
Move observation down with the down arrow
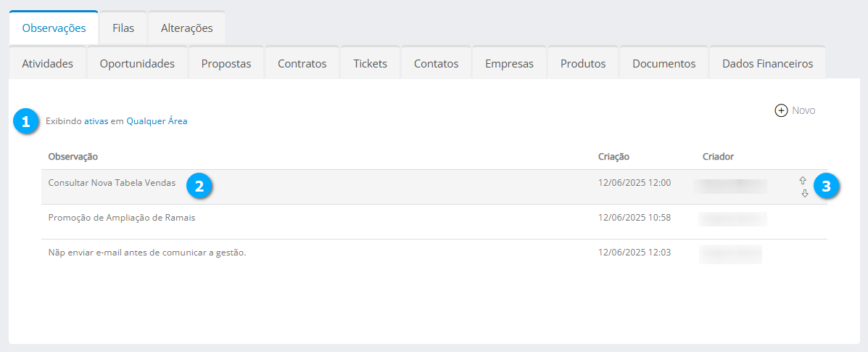pyautogui.click(x=804, y=194)
